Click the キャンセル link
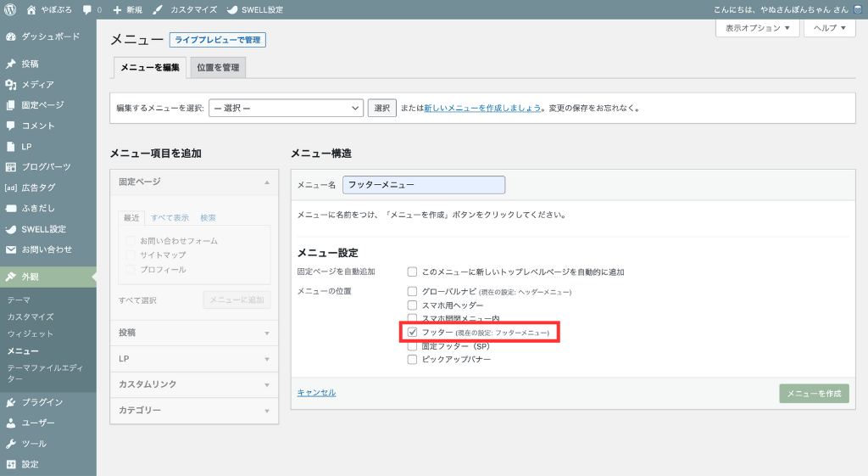The width and height of the screenshot is (868, 476). coord(317,392)
